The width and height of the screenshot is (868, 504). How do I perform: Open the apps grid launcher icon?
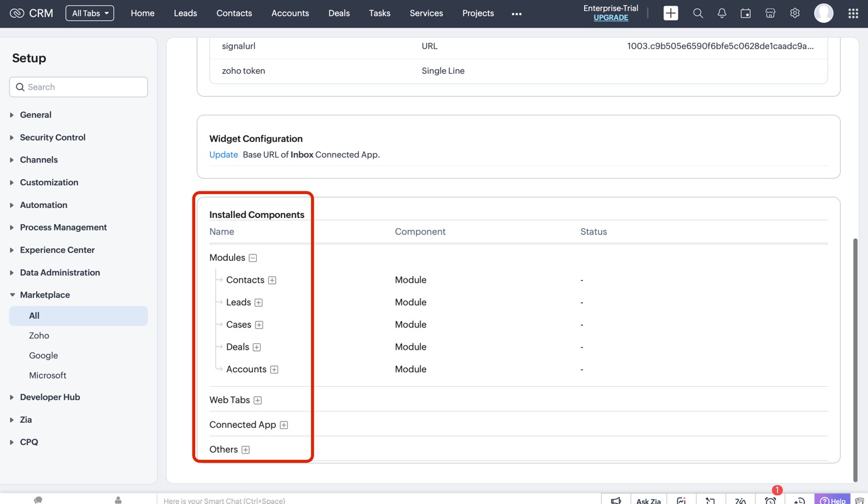tap(853, 13)
